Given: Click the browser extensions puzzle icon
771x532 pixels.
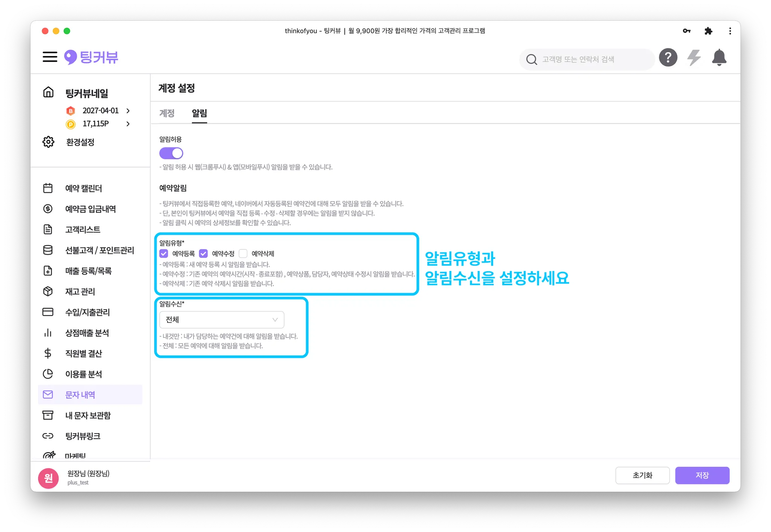Looking at the screenshot, I should tap(708, 31).
